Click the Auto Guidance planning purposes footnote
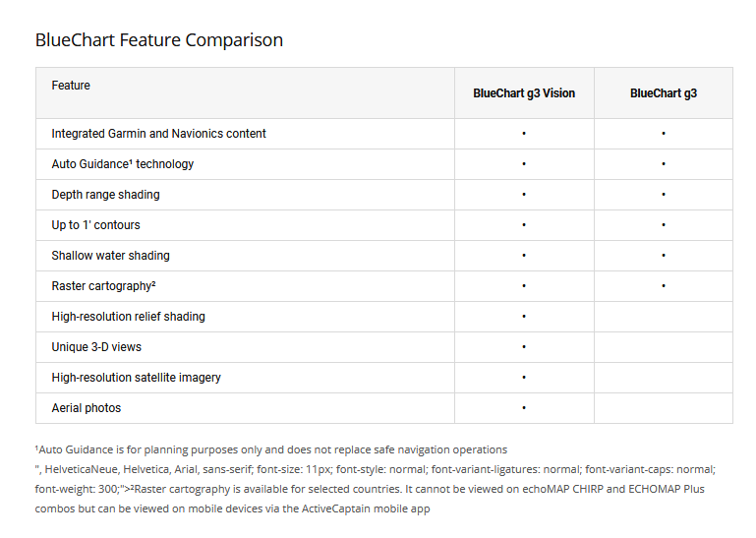 pos(271,449)
